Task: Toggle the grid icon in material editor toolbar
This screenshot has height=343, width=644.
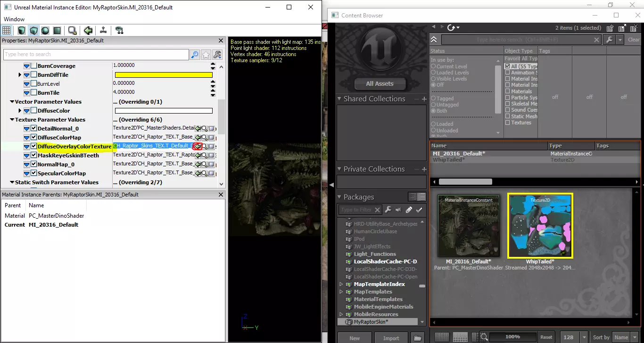Action: (x=7, y=31)
